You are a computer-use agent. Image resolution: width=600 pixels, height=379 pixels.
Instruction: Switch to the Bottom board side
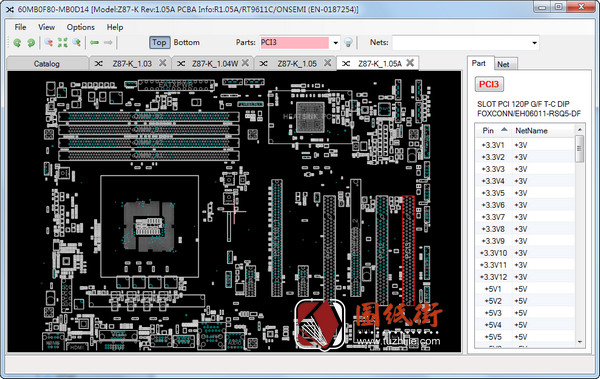coord(186,42)
